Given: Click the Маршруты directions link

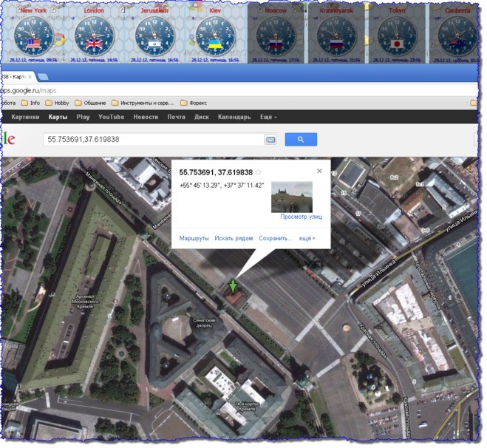Looking at the screenshot, I should point(194,238).
